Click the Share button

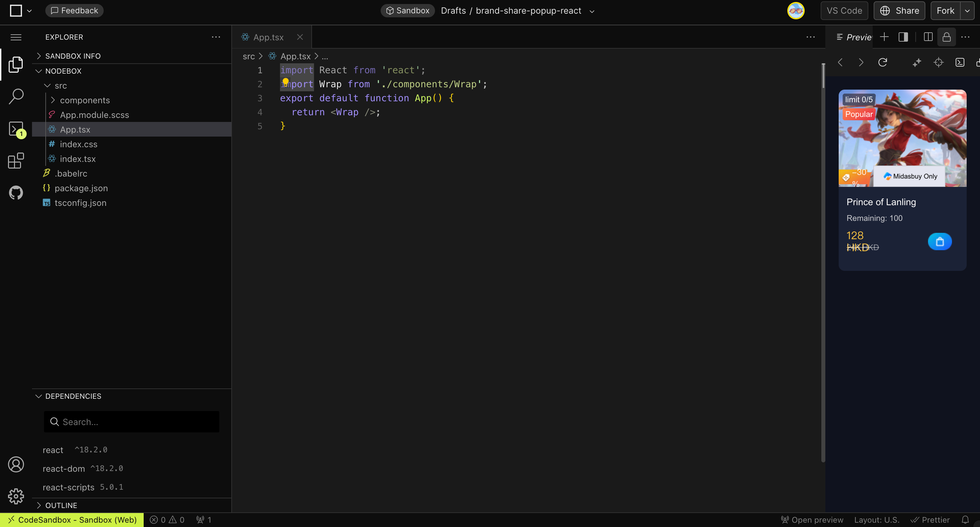899,11
